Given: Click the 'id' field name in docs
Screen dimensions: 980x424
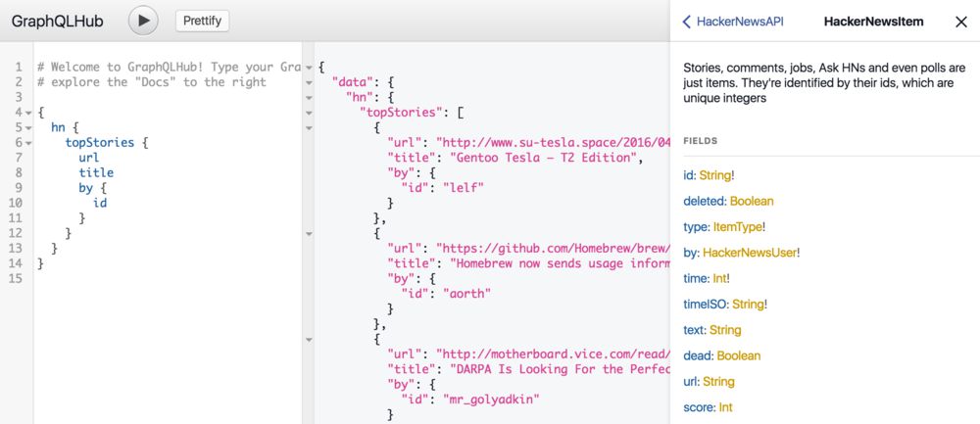Looking at the screenshot, I should point(689,175).
